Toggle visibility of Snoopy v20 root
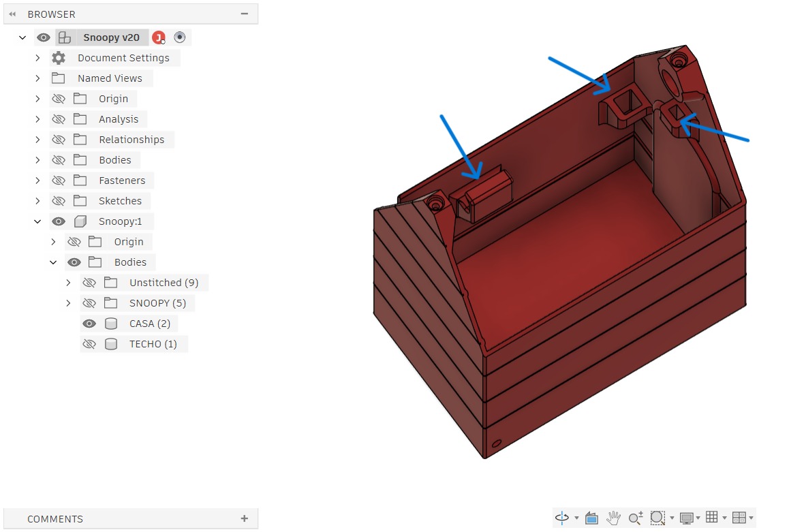 coord(44,37)
